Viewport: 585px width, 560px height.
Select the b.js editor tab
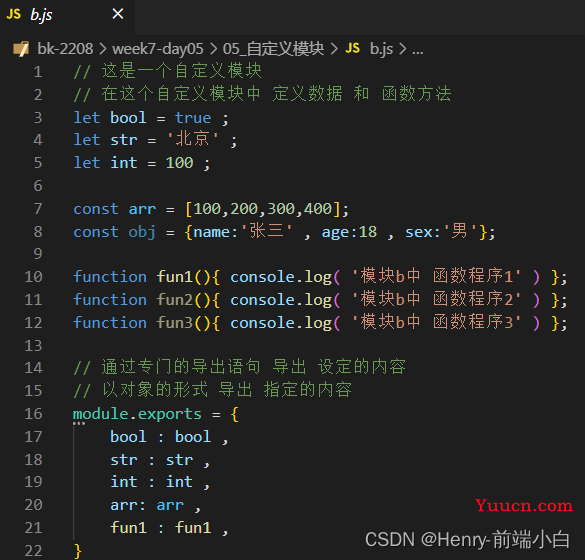click(x=67, y=16)
